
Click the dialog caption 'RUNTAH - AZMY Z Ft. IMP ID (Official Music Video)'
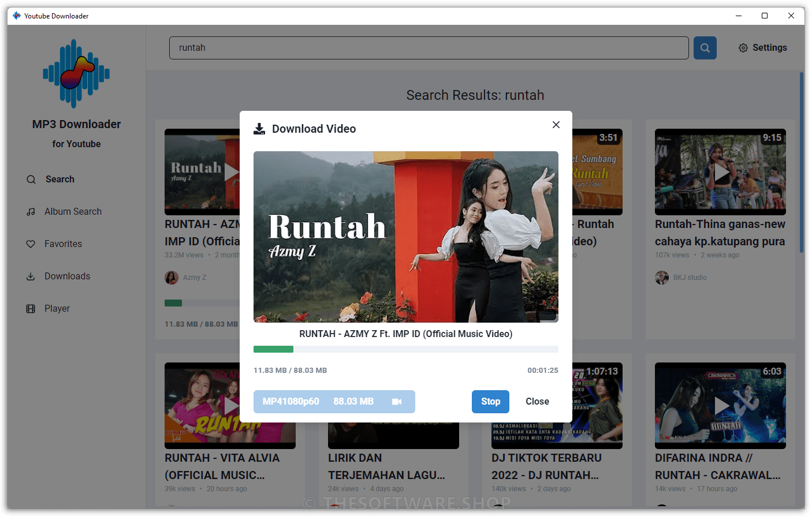coord(406,334)
